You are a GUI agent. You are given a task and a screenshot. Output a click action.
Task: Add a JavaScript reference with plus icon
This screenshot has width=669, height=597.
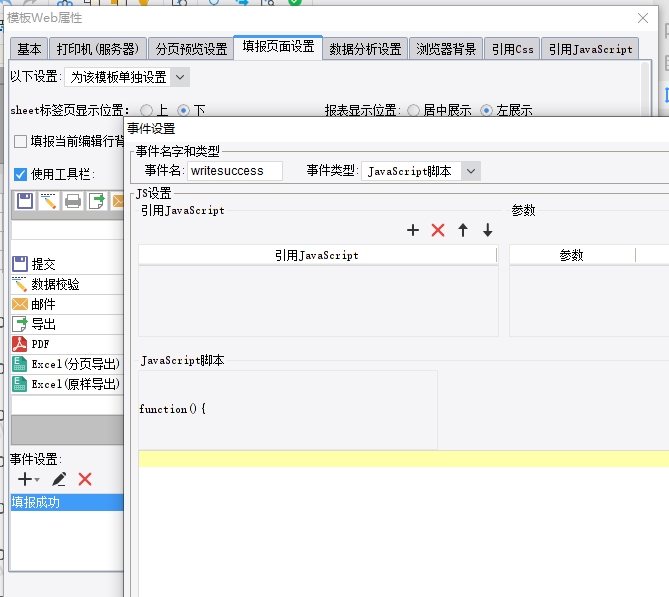(413, 230)
